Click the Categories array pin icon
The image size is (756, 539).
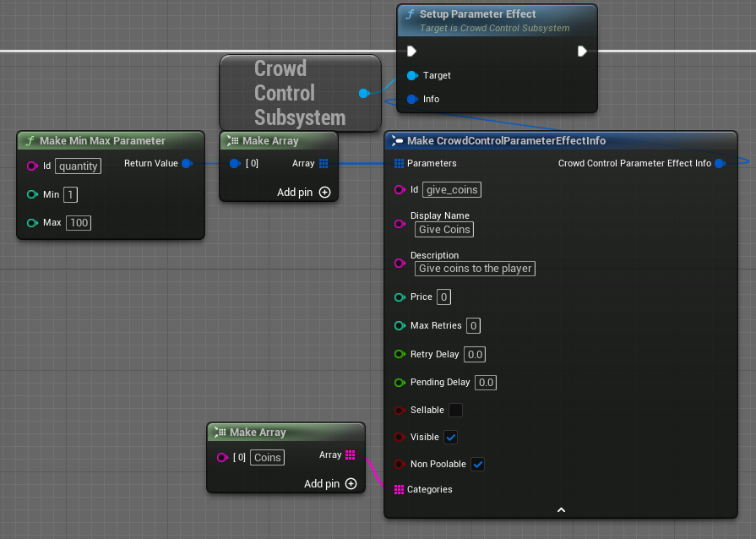400,489
